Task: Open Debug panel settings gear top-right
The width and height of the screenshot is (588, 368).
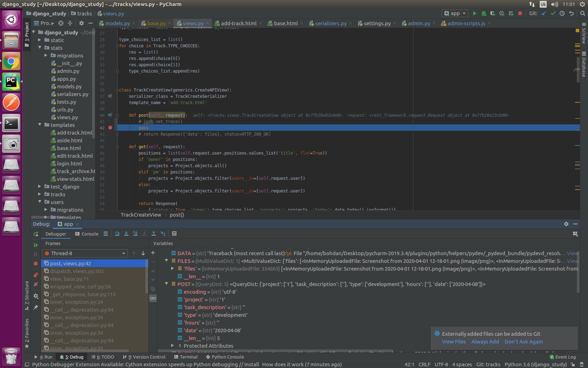Action: (x=566, y=224)
